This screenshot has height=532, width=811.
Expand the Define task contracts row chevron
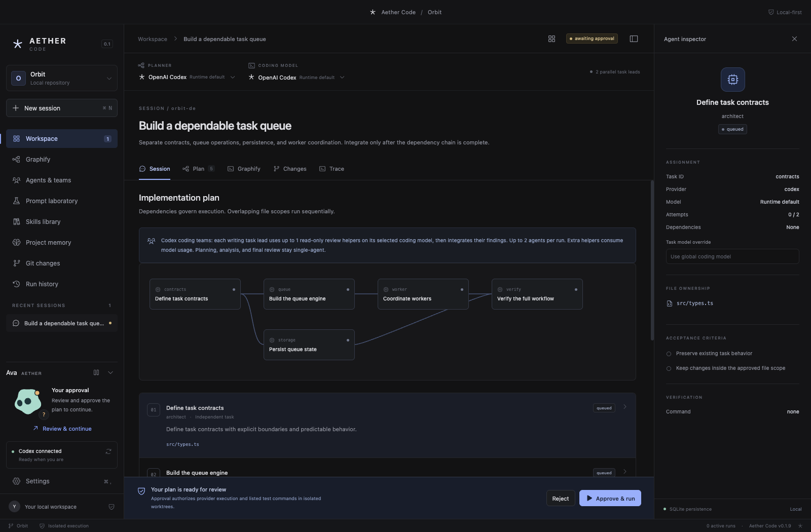[625, 407]
